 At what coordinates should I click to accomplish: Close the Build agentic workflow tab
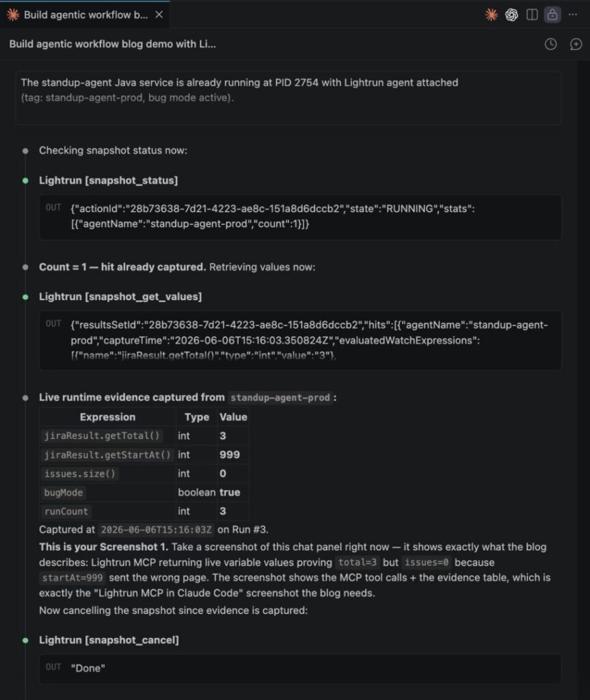[x=159, y=15]
